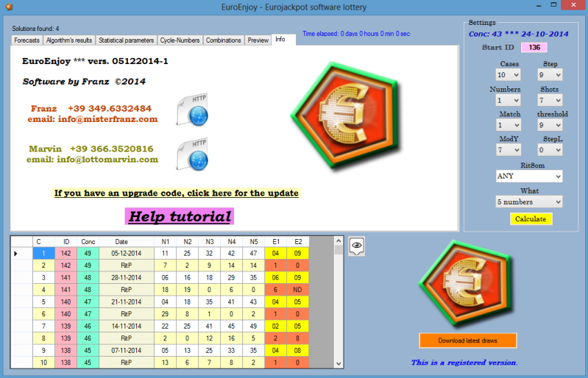Click Conc: 43 *** 24-10-2014 text
The height and width of the screenshot is (378, 588).
coord(518,34)
